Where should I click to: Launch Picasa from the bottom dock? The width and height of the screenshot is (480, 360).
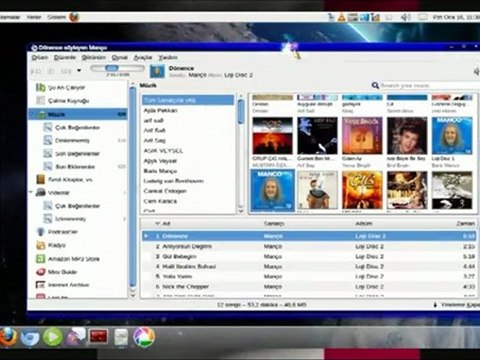point(144,337)
